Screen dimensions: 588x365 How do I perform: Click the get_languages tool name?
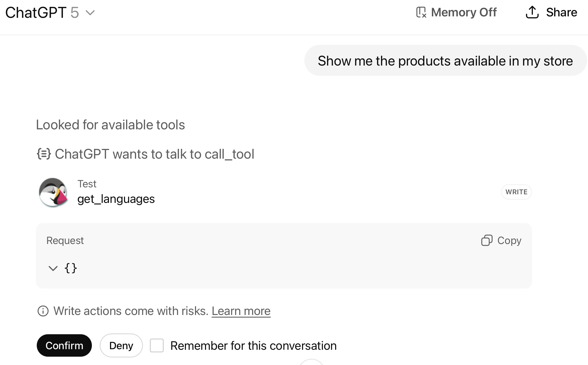(116, 199)
